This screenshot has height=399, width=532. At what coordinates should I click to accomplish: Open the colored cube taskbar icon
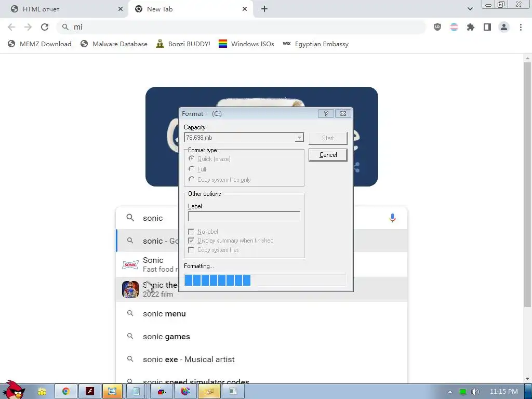click(161, 392)
